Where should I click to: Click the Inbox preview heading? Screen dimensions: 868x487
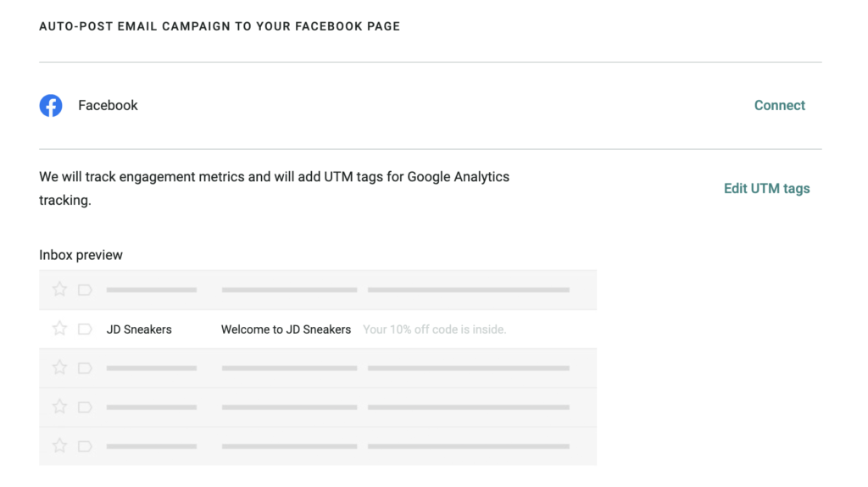(x=81, y=255)
